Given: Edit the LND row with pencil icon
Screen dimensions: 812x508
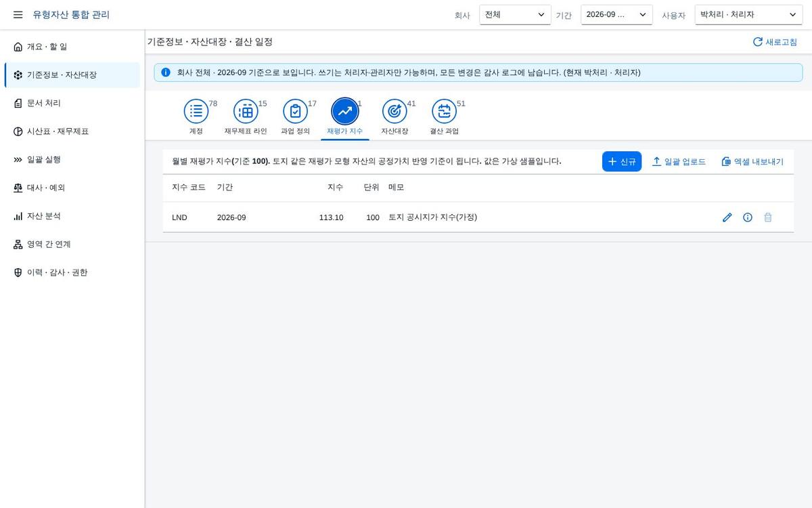Looking at the screenshot, I should [x=727, y=217].
